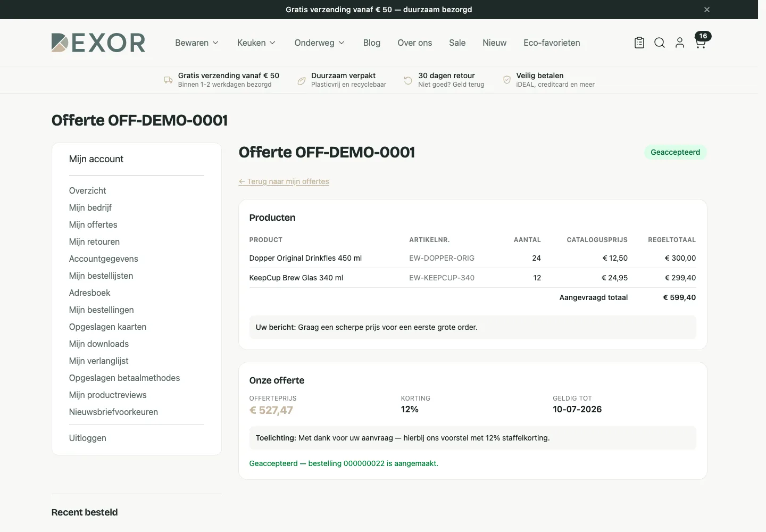766x532 pixels.
Task: Open the Nieuw menu item
Action: click(x=495, y=43)
